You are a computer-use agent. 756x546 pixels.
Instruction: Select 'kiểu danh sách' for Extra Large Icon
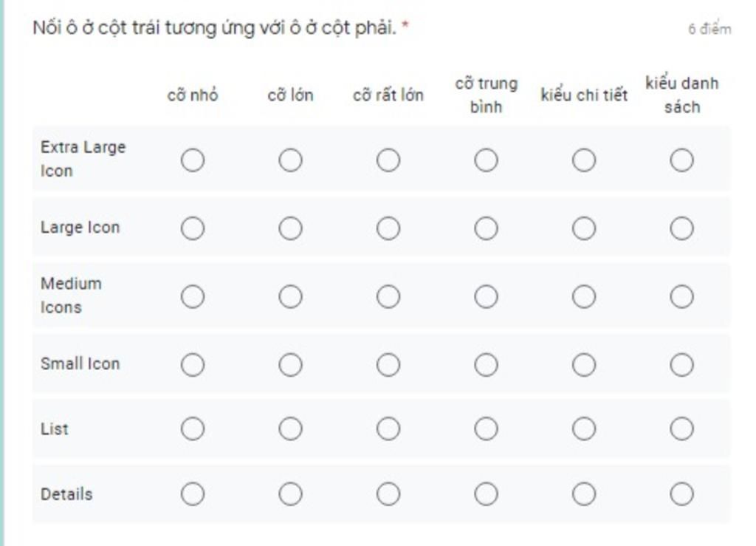click(681, 160)
